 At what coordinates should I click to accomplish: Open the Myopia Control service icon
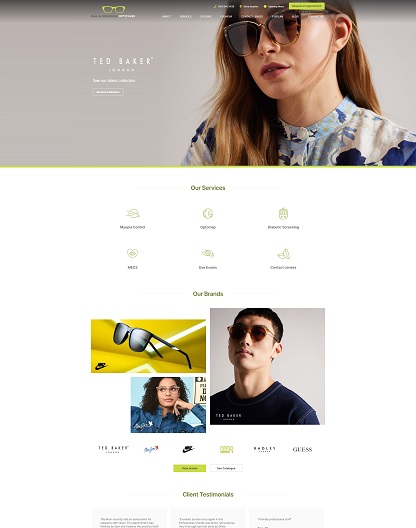pos(132,213)
